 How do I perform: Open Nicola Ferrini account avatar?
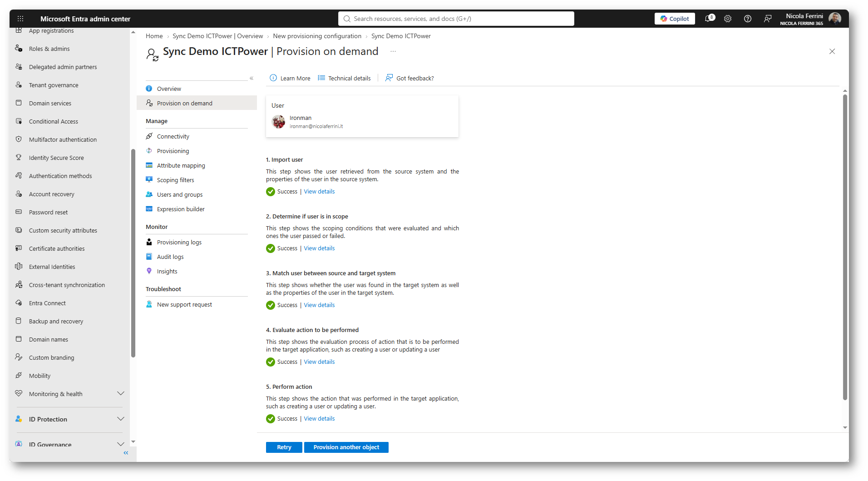coord(834,19)
